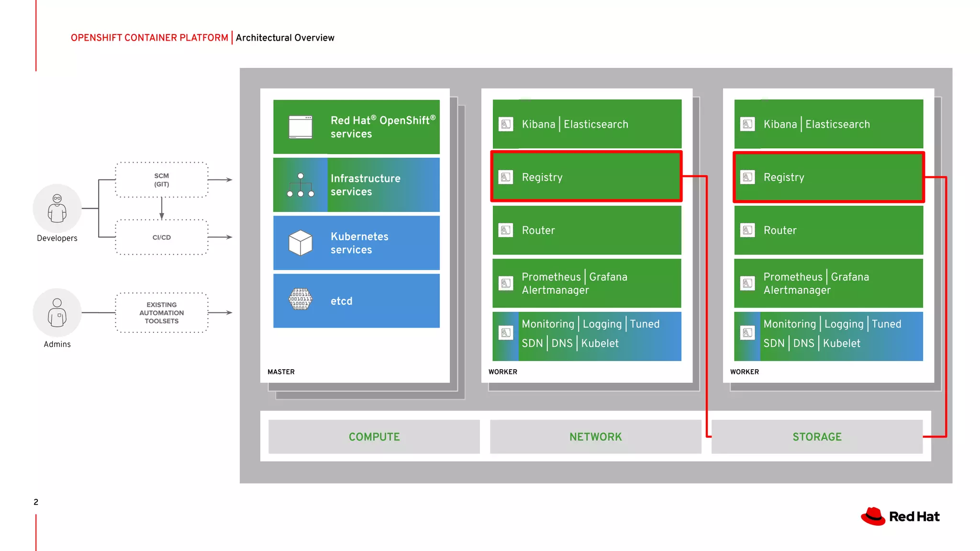Screen dimensions: 980x551
Task: Click the Monitoring Logging Tuned block in first worker
Action: point(587,336)
